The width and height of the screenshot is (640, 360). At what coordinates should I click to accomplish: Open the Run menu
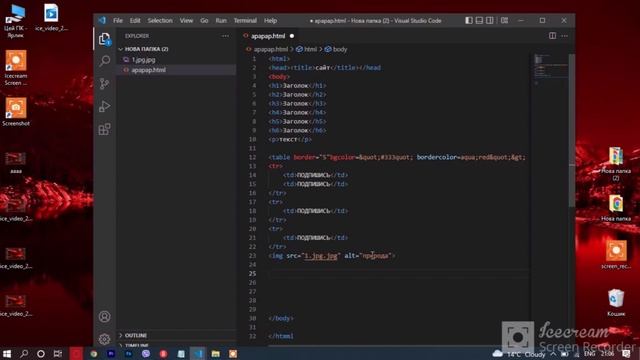(221, 20)
